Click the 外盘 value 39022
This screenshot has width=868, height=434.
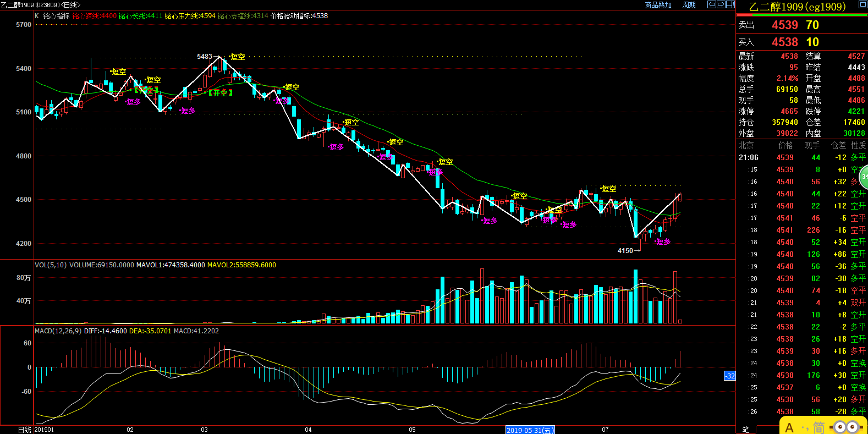click(787, 133)
